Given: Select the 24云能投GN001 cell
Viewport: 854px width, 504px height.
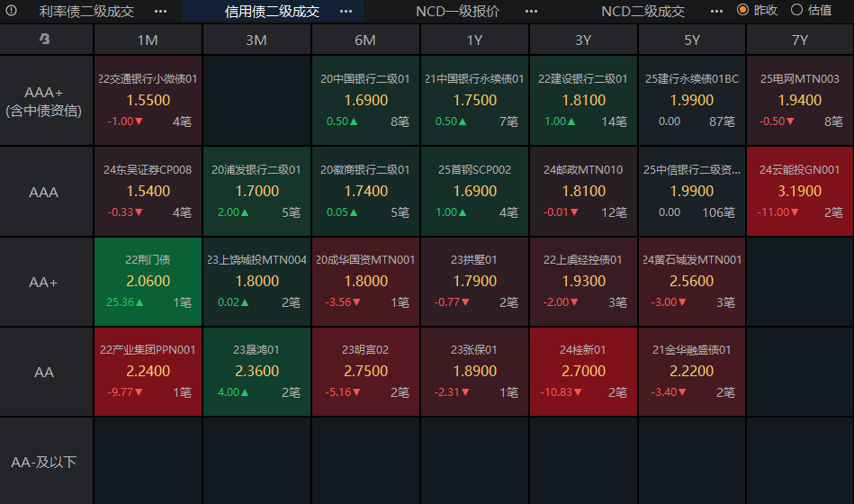Looking at the screenshot, I should tap(799, 191).
